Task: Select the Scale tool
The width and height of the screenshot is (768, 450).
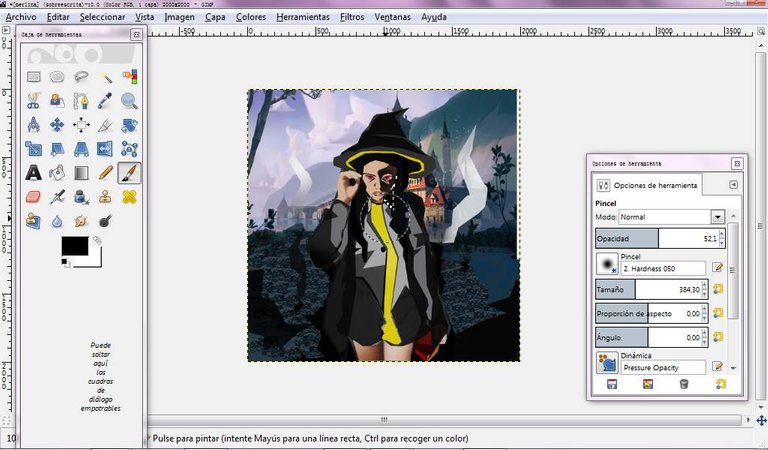Action: coord(33,149)
